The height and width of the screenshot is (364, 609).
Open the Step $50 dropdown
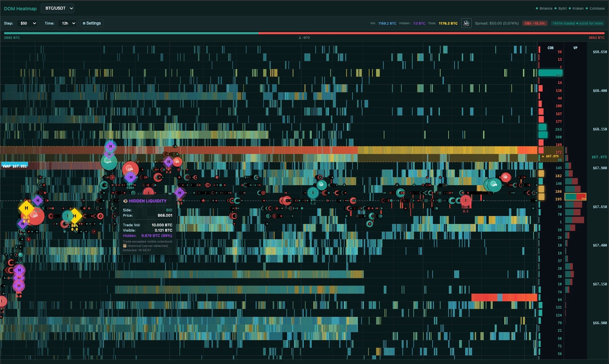[x=27, y=23]
